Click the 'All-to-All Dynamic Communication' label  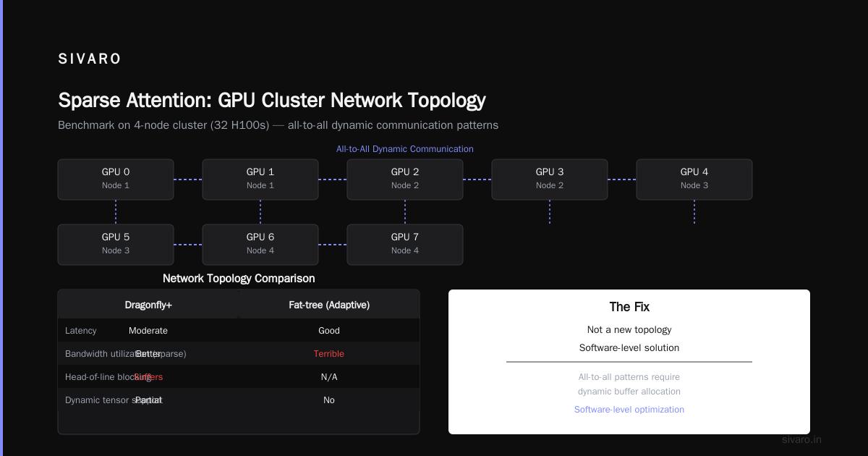405,149
